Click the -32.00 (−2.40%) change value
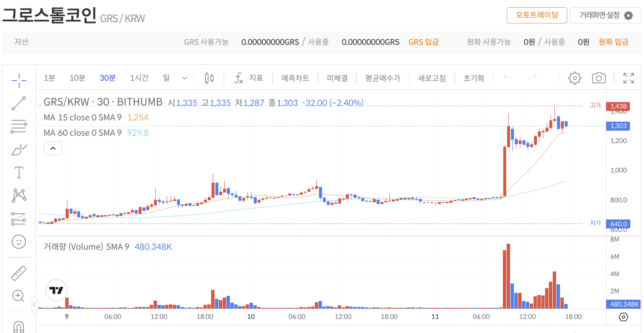Image resolution: width=644 pixels, height=333 pixels. pos(333,103)
